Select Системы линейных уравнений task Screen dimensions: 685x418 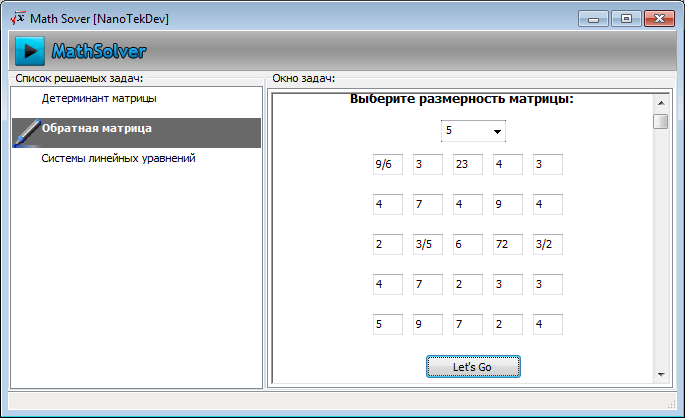click(x=118, y=158)
